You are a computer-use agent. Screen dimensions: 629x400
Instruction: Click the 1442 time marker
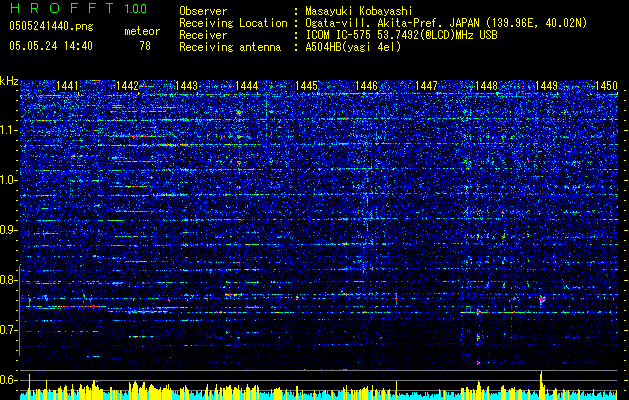coord(127,86)
